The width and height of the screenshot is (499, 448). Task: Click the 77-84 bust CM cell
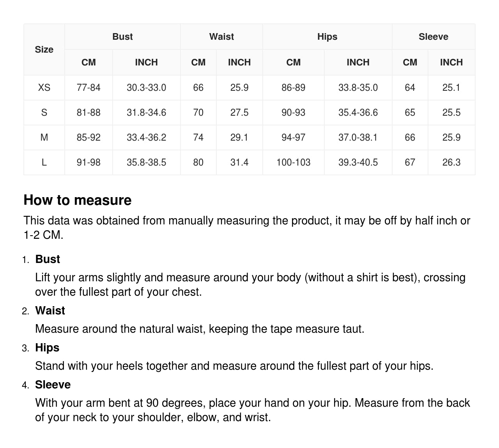(88, 88)
